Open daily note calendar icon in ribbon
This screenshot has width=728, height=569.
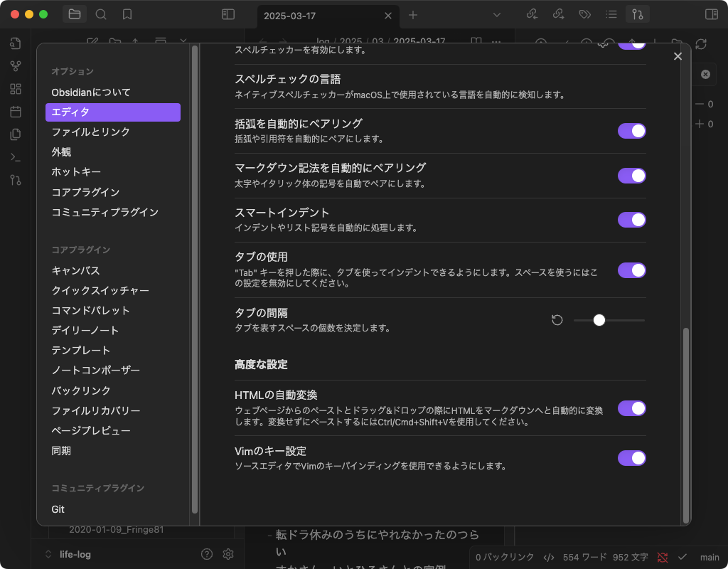tap(16, 112)
